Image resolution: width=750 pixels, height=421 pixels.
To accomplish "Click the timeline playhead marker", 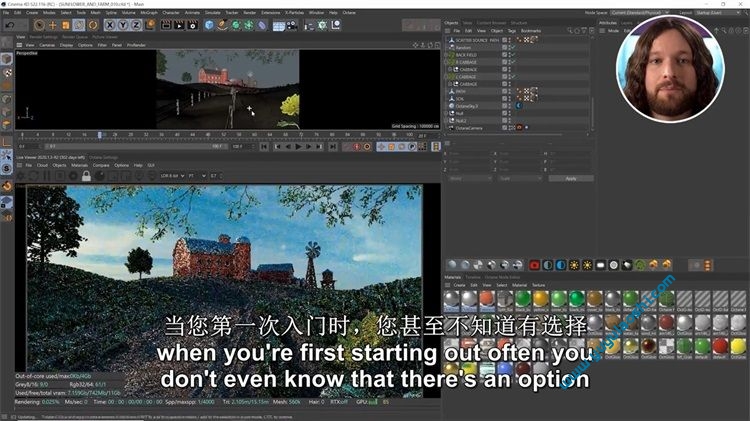I will point(100,135).
